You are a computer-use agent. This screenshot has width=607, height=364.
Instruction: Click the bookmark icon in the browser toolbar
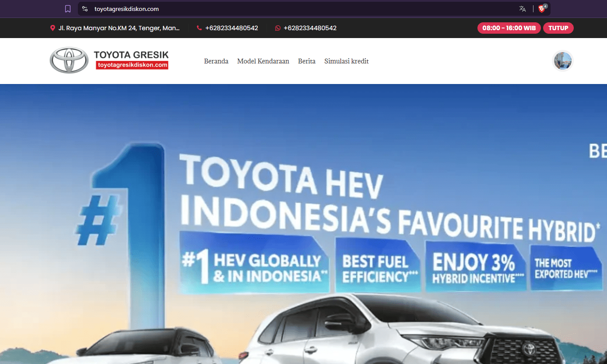(x=68, y=8)
